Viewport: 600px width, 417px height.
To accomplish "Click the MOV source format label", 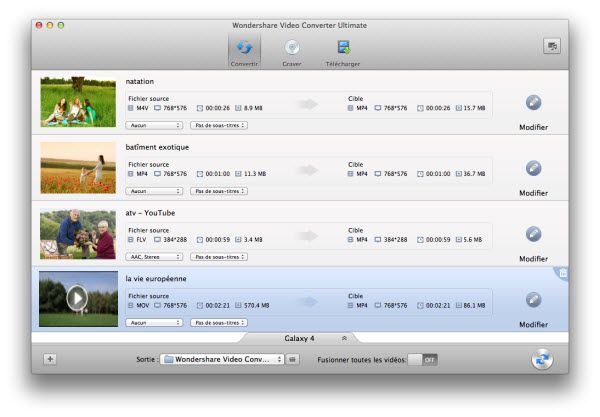I will [x=143, y=305].
